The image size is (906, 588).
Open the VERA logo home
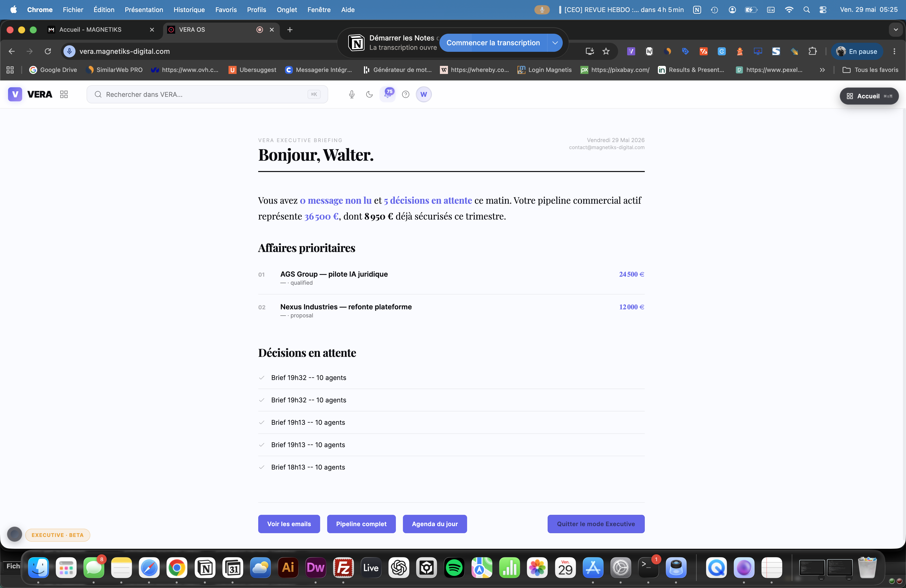30,94
